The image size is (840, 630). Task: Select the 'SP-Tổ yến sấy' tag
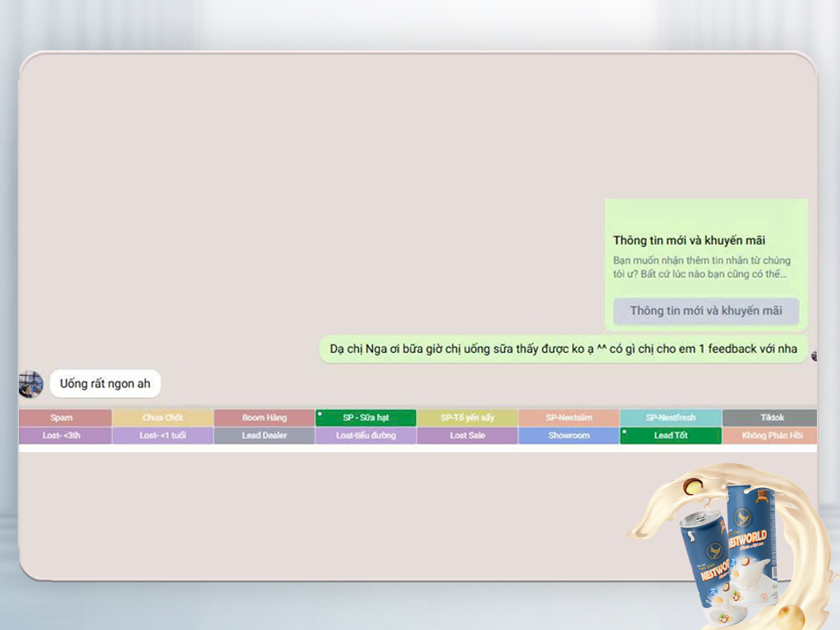coord(467,418)
